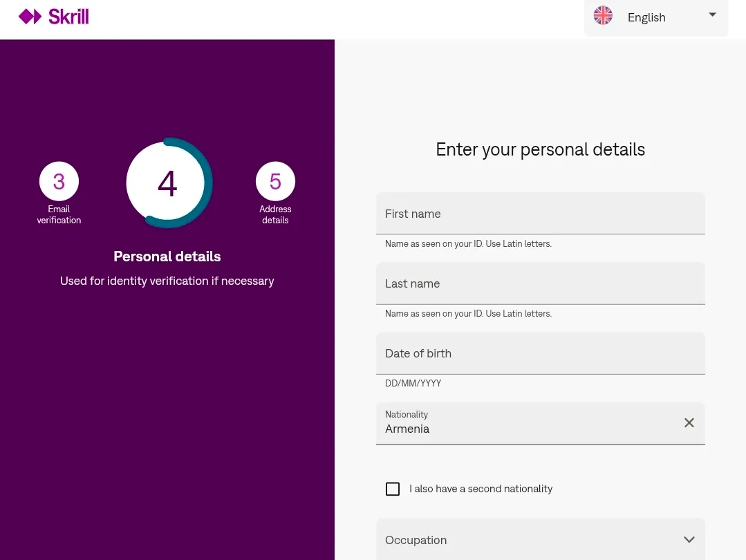Click the Email verification step label
This screenshot has height=560, width=746.
[x=59, y=214]
